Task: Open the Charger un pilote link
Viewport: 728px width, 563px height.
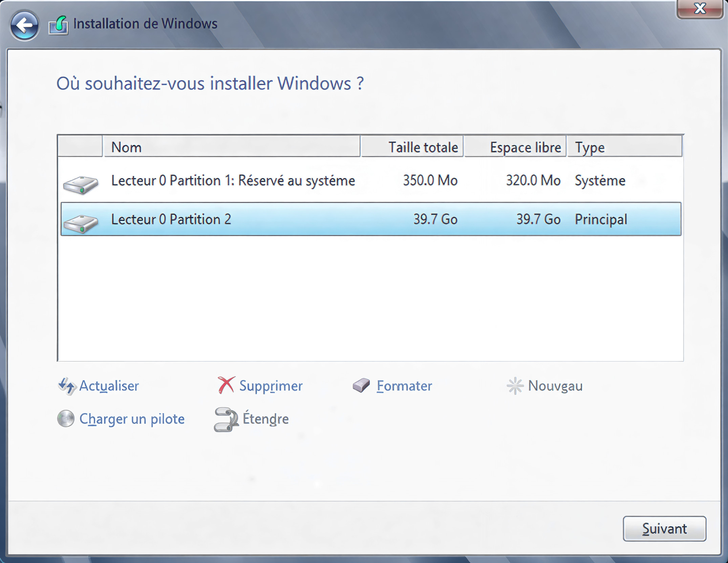Action: tap(132, 419)
